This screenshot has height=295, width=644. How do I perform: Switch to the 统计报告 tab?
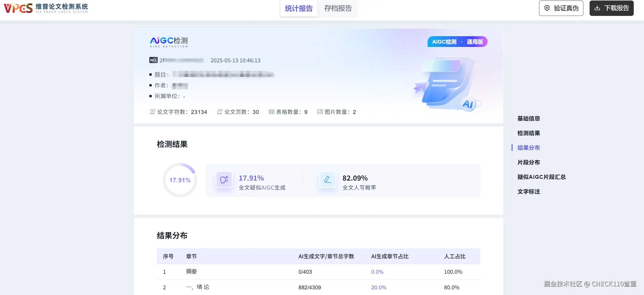299,8
